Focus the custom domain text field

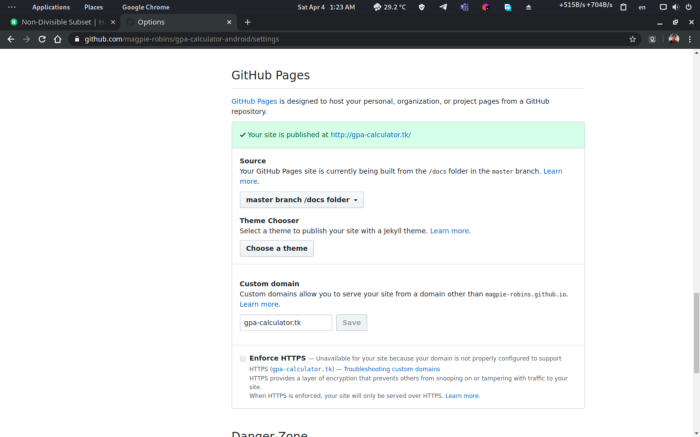click(286, 322)
